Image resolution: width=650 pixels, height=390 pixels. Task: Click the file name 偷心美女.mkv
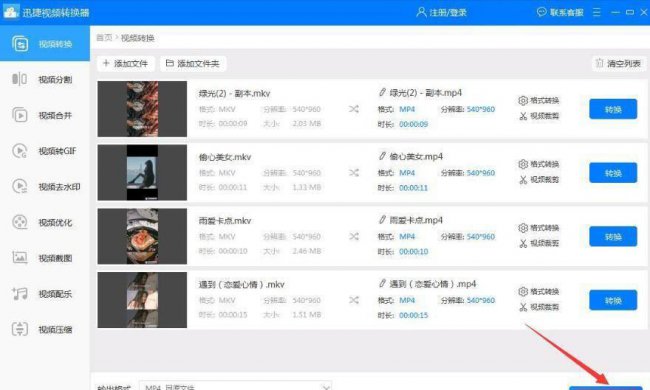tap(225, 157)
